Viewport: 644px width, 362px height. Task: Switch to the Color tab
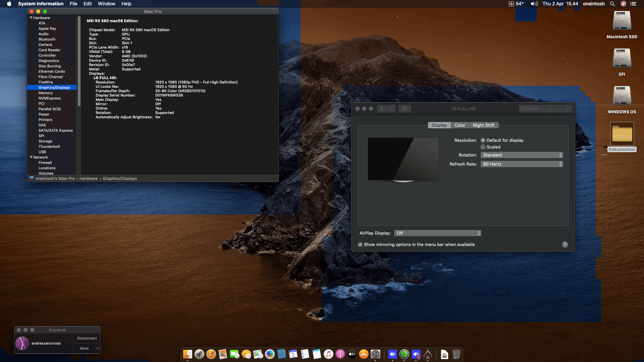(460, 125)
